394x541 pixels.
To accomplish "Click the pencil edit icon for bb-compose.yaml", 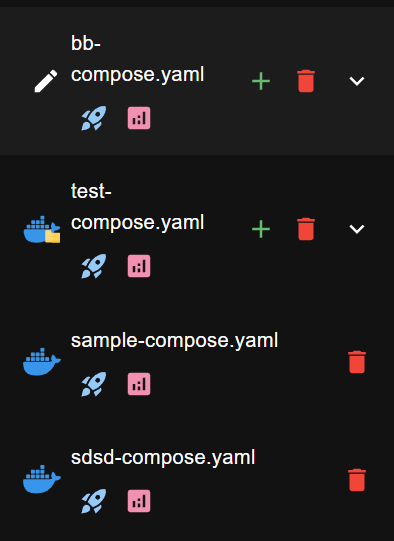I will coord(46,81).
